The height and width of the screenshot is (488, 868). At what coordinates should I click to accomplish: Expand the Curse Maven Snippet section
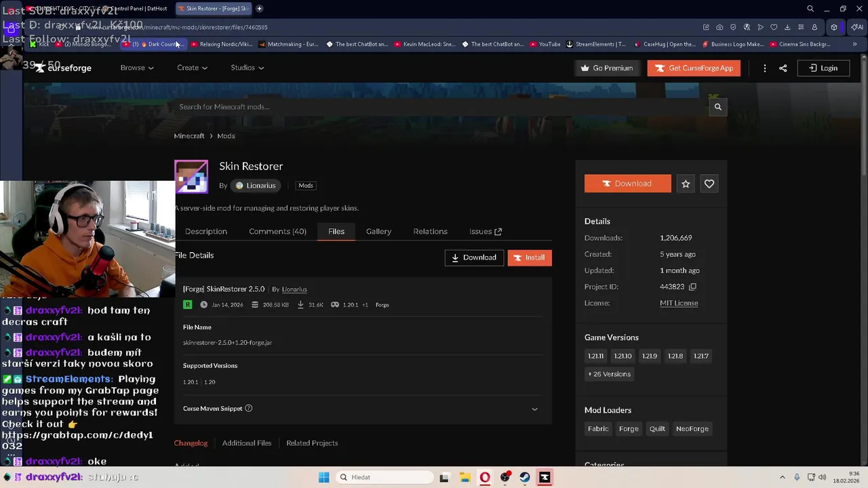[x=534, y=409]
